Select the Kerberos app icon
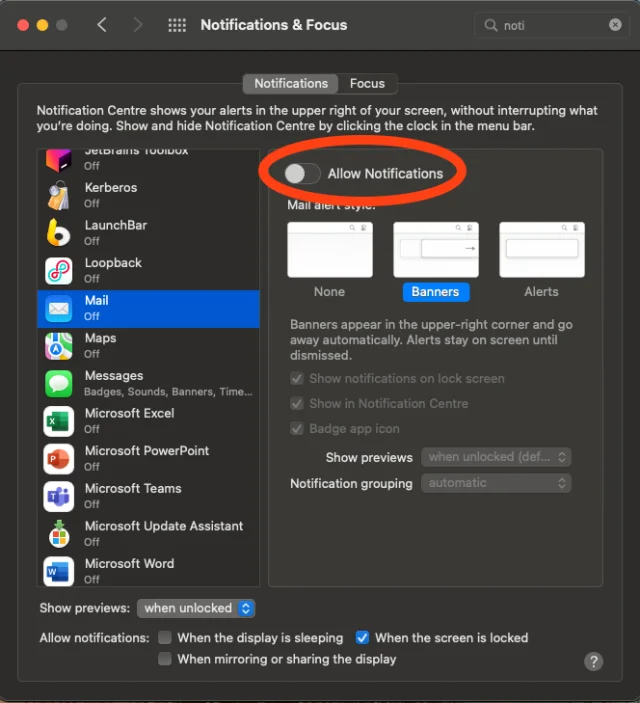Screen dimensions: 640x703 (59, 195)
